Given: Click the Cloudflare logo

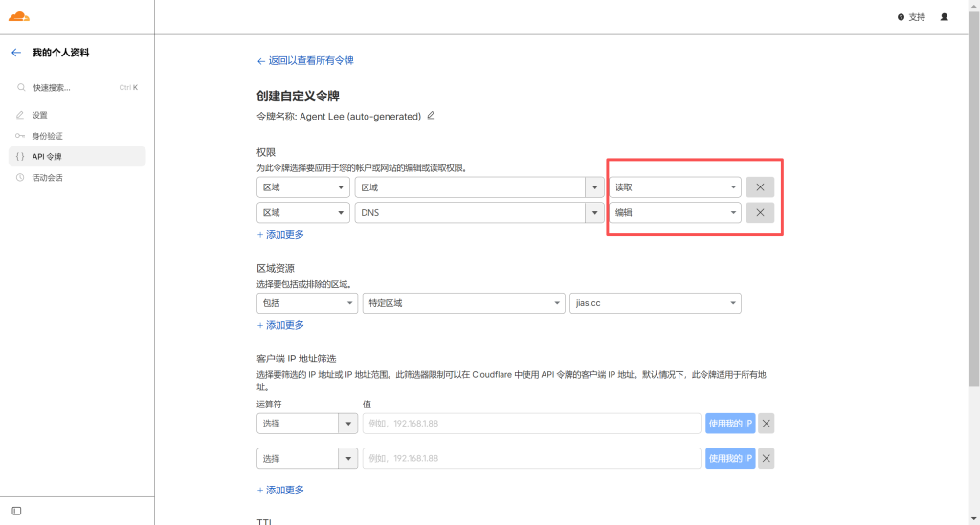Looking at the screenshot, I should (19, 16).
